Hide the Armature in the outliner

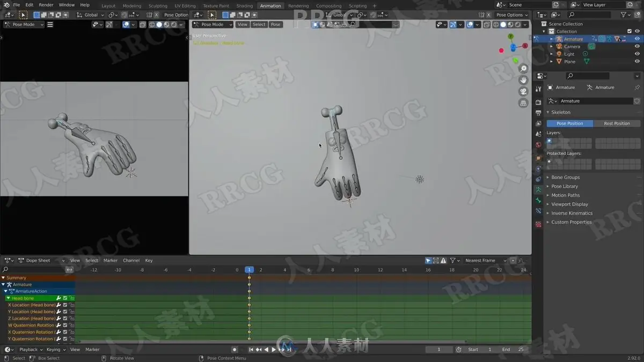[x=637, y=39]
